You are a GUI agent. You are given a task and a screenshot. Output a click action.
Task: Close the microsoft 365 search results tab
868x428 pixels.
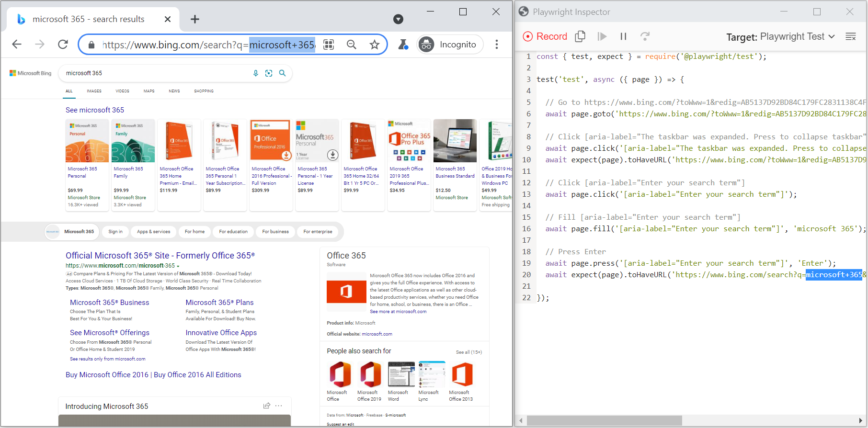(x=168, y=19)
